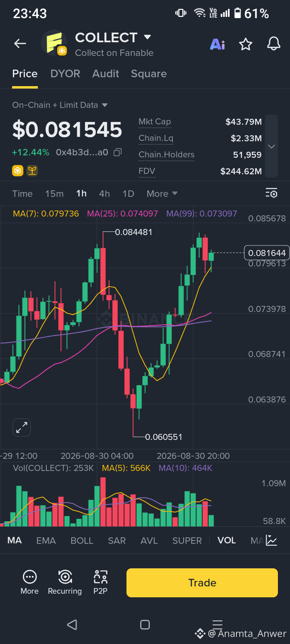Viewport: 290px width, 644px height.
Task: Tap the Vol(COLLECT): 253K label
Action: click(53, 468)
